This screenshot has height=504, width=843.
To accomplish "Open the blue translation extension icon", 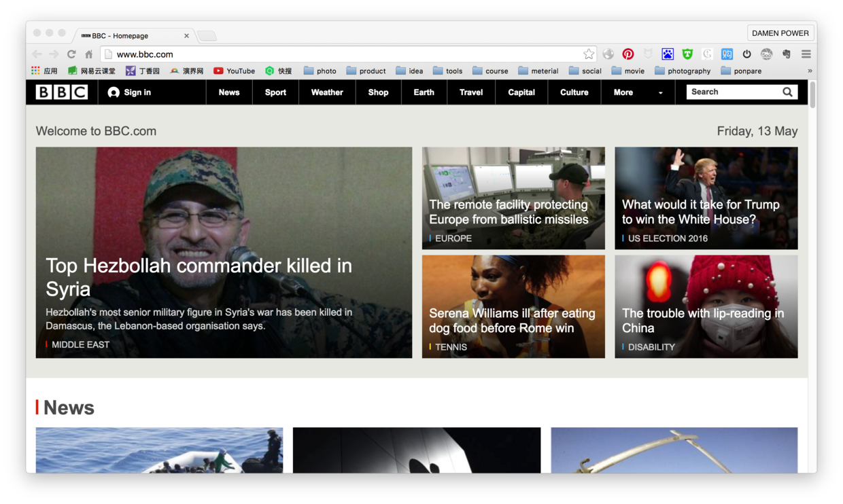I will pyautogui.click(x=727, y=54).
